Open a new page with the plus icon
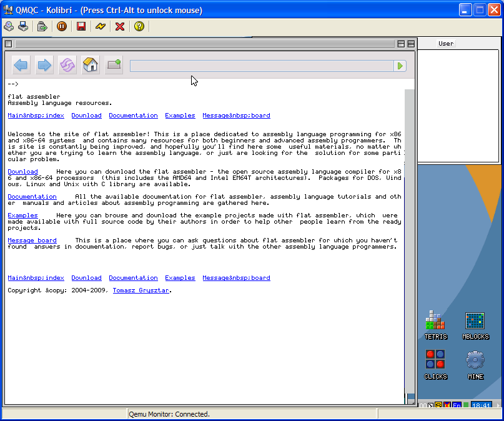Image resolution: width=504 pixels, height=421 pixels. point(113,65)
